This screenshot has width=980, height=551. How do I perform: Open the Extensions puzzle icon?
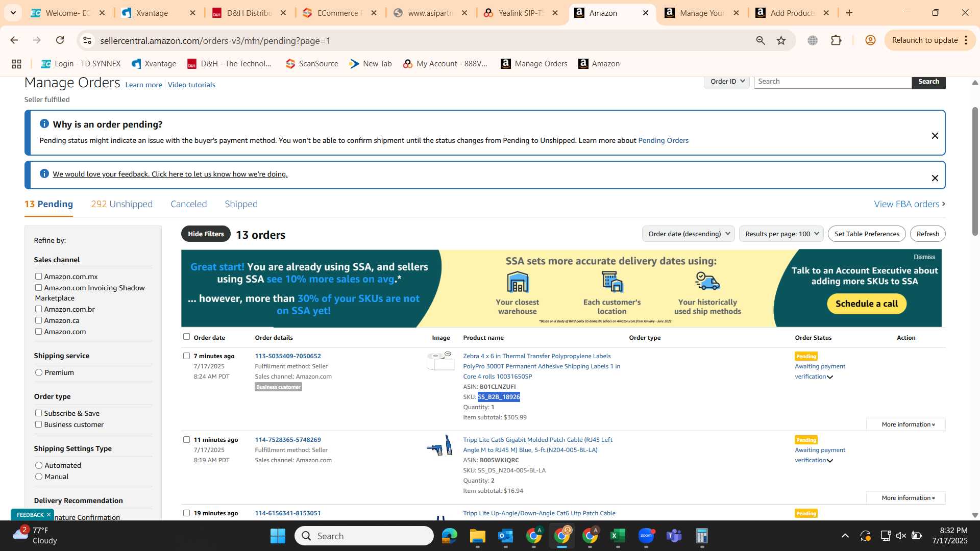pos(836,40)
